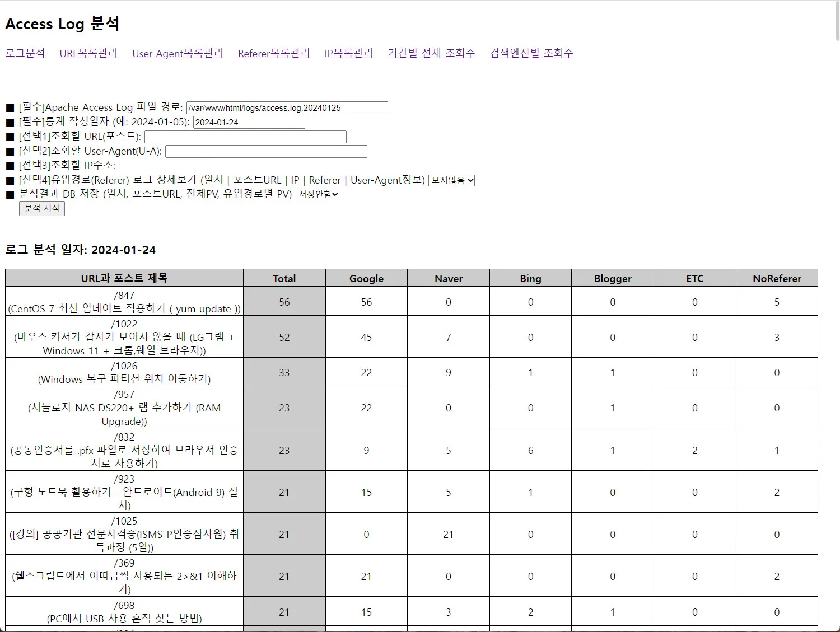Click Google value 45 in /1022 row

(x=366, y=337)
